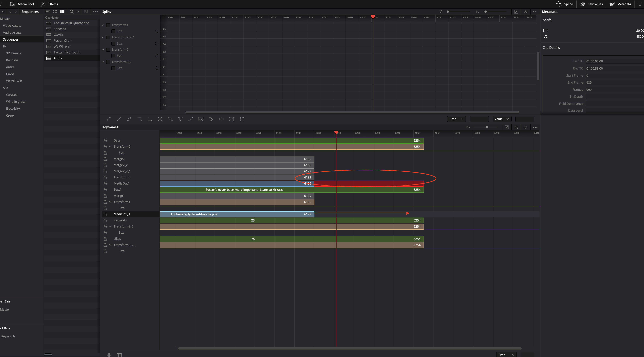Adjust the Spline vertical zoom slider
644x357 pixels.
tap(448, 12)
